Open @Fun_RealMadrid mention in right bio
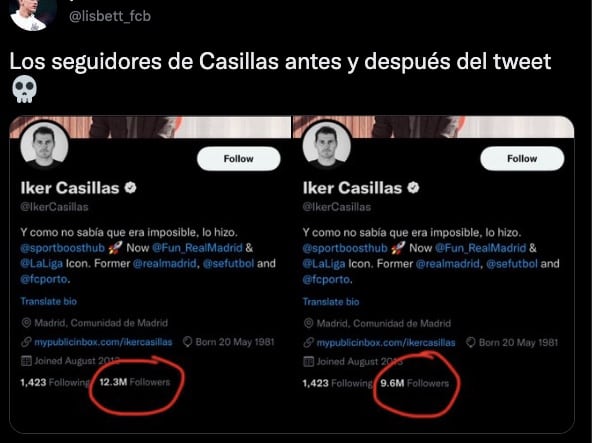 (x=480, y=248)
